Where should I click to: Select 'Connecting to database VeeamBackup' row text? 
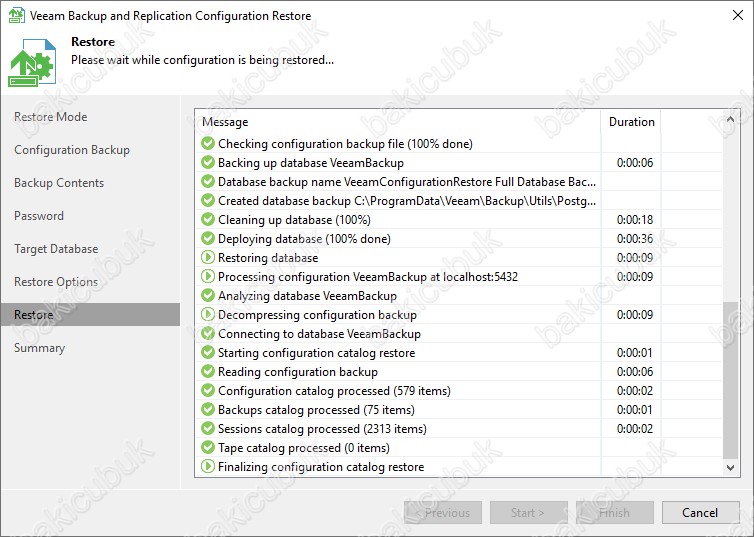click(x=319, y=334)
